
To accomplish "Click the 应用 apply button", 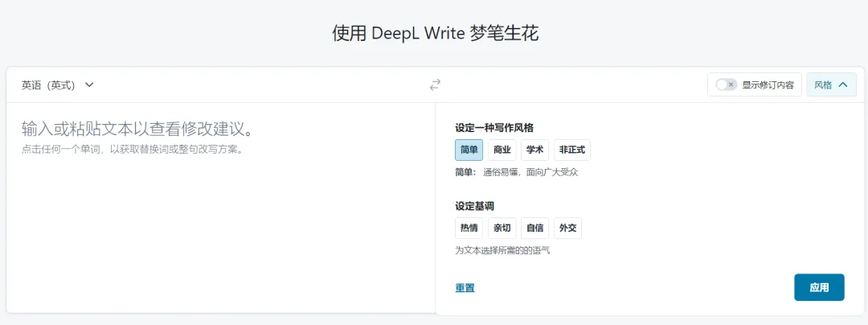I will click(819, 287).
